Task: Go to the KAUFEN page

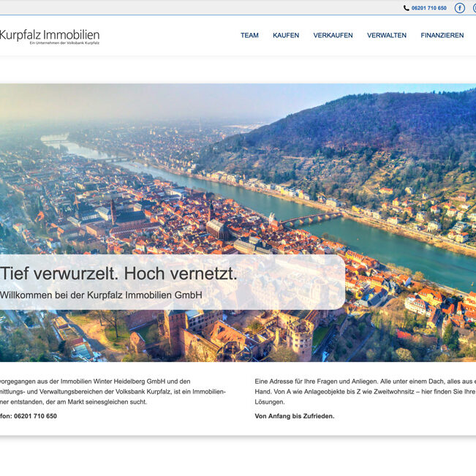Action: tap(286, 35)
